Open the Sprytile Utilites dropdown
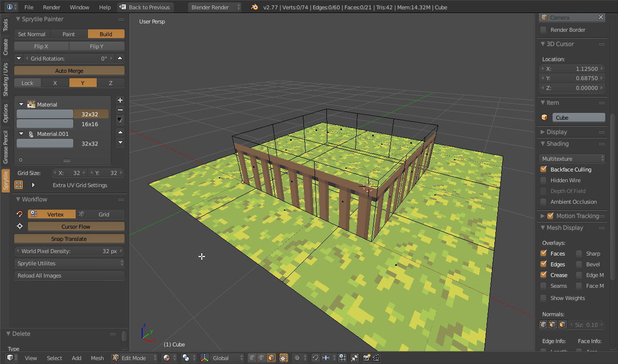 (69, 263)
